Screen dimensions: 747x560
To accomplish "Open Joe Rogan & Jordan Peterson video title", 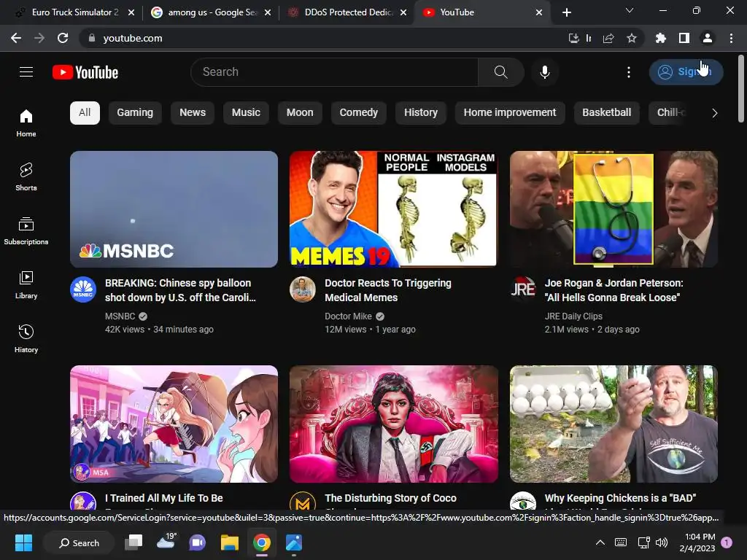I will [614, 290].
